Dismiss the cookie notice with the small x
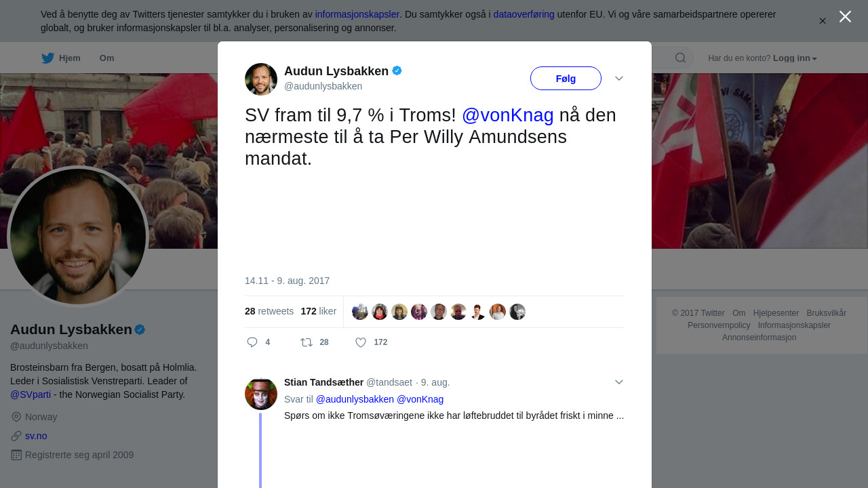868x488 pixels. point(823,21)
